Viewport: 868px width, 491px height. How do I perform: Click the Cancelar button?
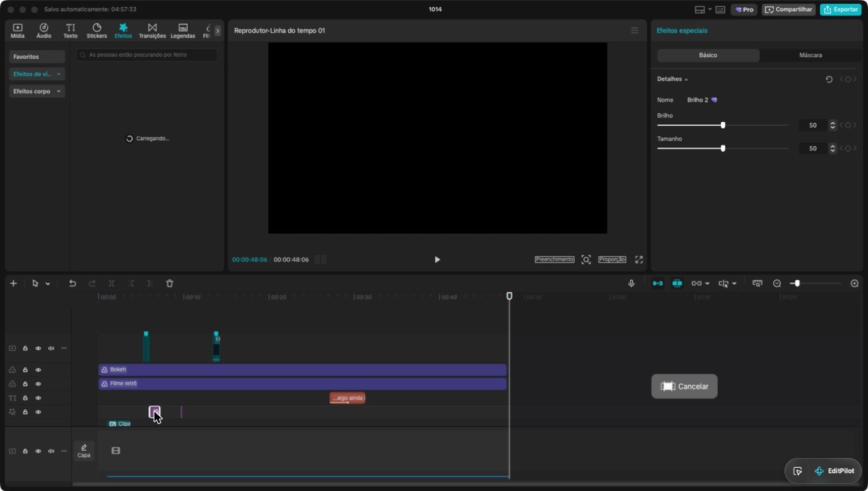pos(684,387)
